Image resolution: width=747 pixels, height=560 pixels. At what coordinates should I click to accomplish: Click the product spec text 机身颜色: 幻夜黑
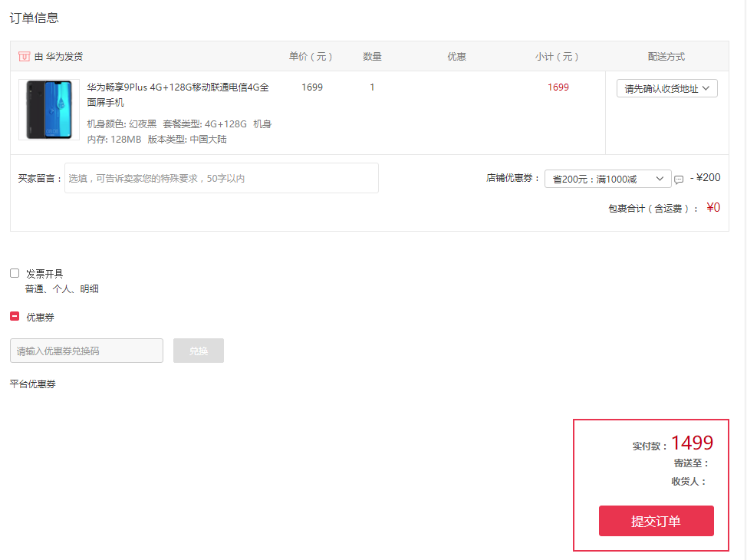click(121, 124)
